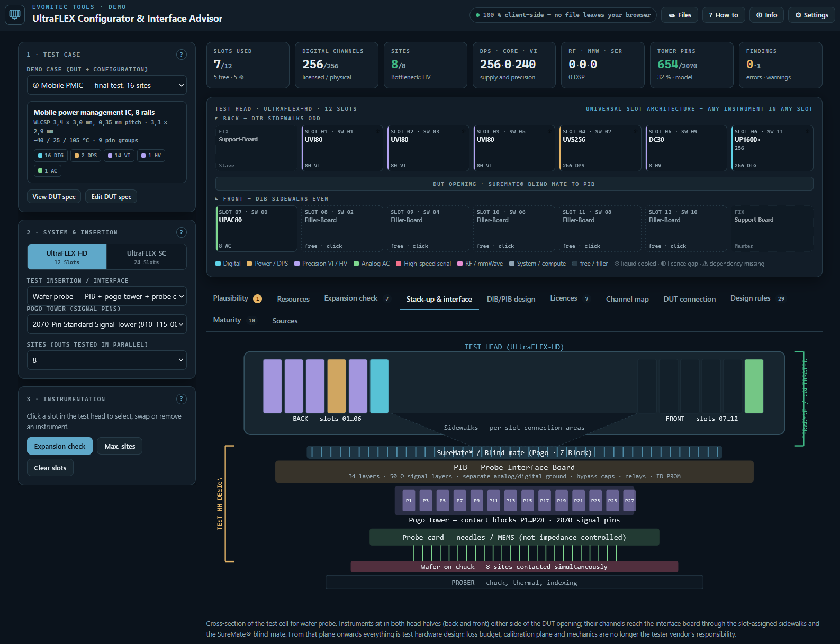Open the How-to guide
This screenshot has height=644, width=840.
click(x=724, y=15)
